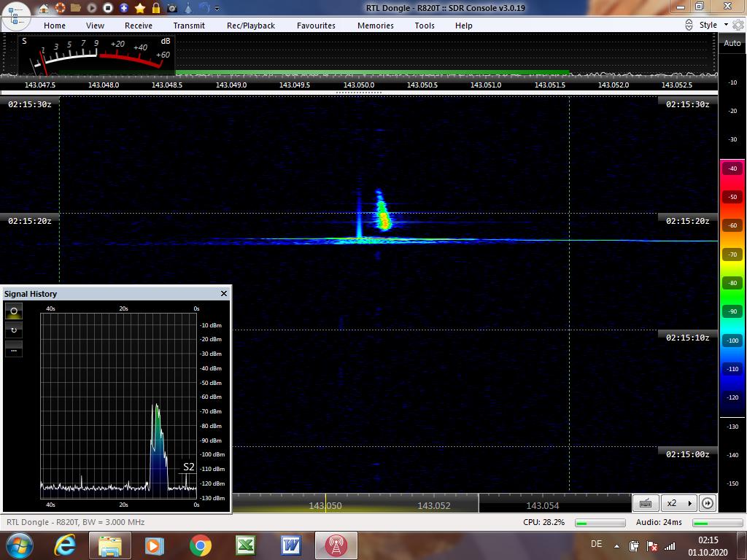Open the Home ribbon tab
Viewport: 747px width, 560px height.
pyautogui.click(x=55, y=26)
